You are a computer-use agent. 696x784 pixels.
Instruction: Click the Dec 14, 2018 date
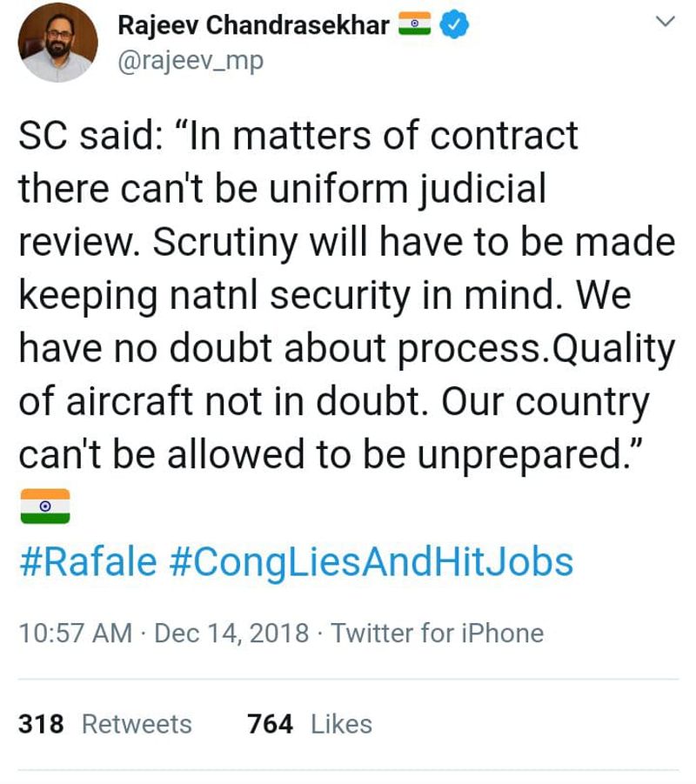pos(231,633)
